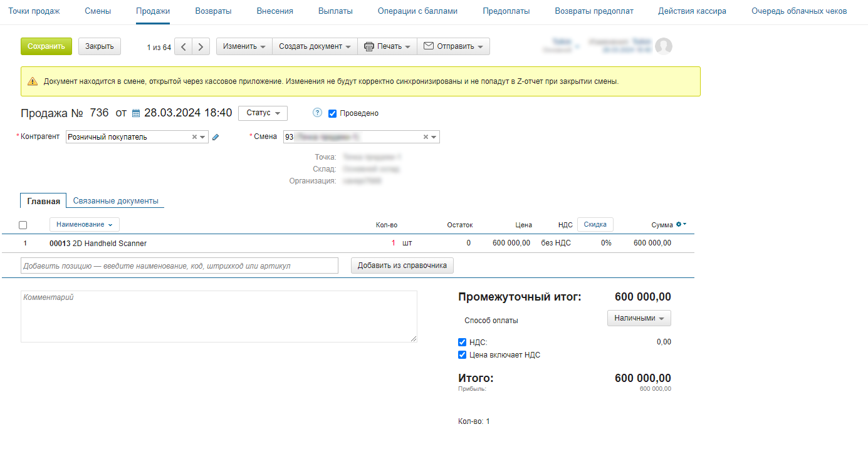The image size is (868, 464).
Task: Open the Печать dropdown
Action: pos(387,47)
